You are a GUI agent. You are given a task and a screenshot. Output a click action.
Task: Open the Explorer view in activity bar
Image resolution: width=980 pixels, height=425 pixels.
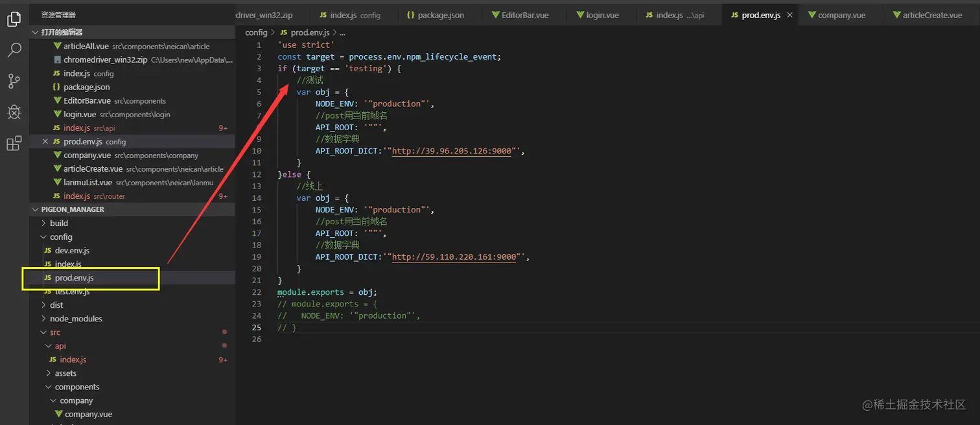pos(14,19)
